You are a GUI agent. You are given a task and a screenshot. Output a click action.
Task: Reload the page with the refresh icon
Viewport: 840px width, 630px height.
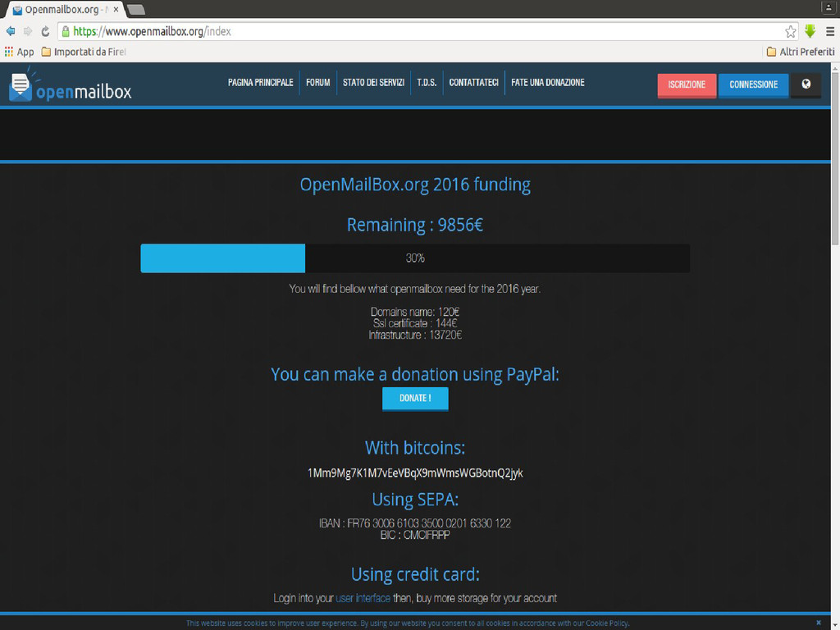click(46, 32)
